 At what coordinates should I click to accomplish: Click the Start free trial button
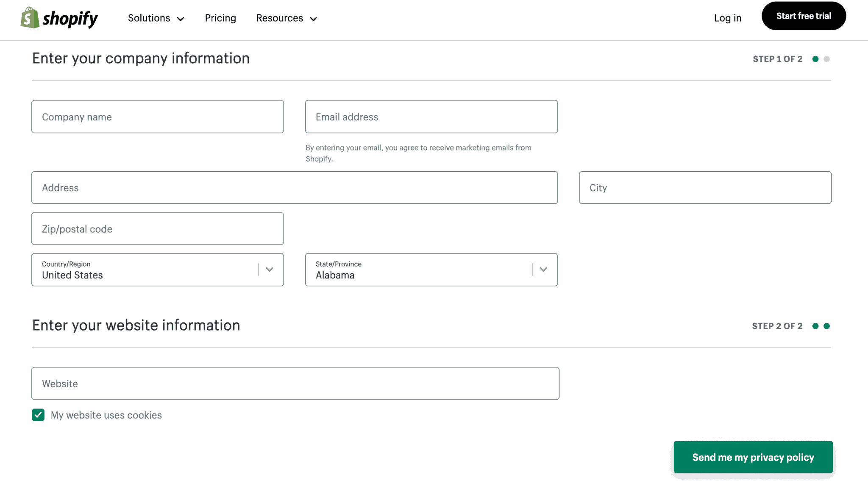804,16
